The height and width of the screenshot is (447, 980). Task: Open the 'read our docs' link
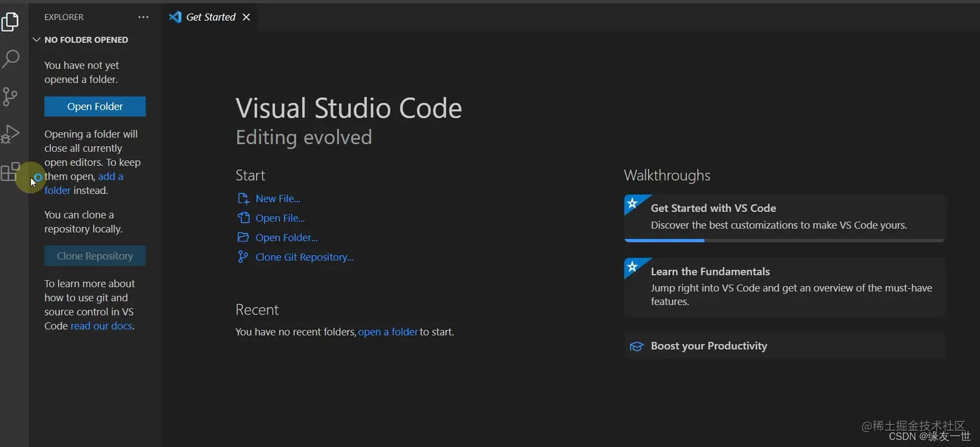point(101,326)
